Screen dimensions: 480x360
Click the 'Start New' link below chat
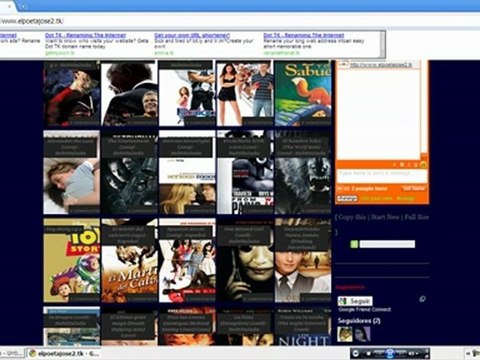coord(385,217)
